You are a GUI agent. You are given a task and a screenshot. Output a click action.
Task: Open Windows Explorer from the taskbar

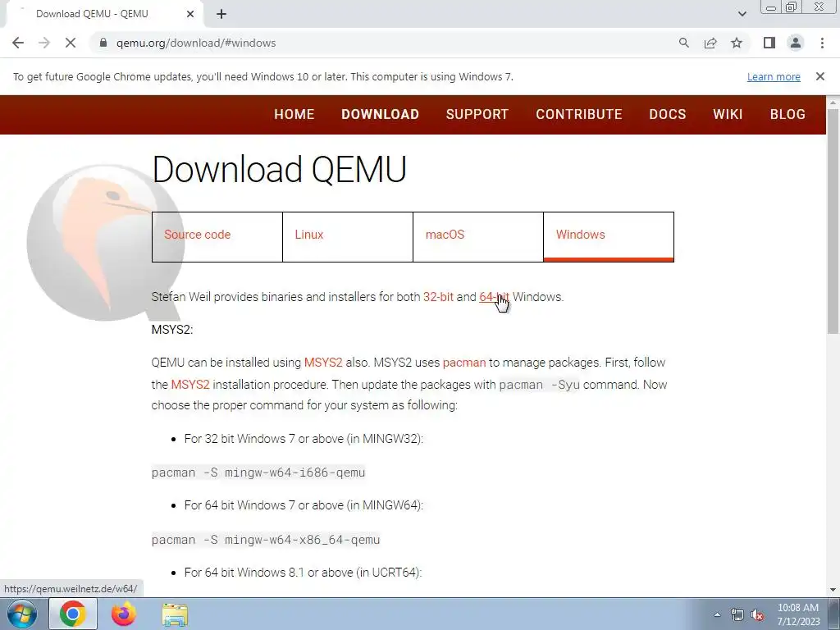click(x=175, y=614)
